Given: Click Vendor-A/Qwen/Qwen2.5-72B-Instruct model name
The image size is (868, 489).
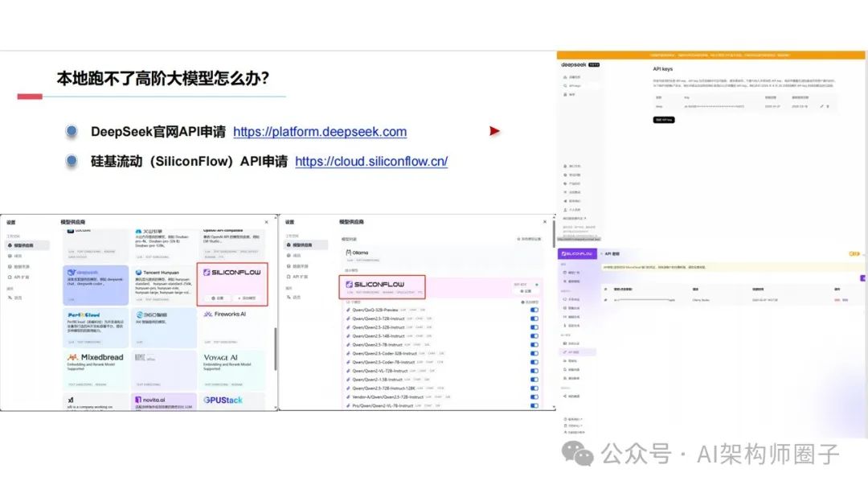Looking at the screenshot, I should tap(387, 397).
